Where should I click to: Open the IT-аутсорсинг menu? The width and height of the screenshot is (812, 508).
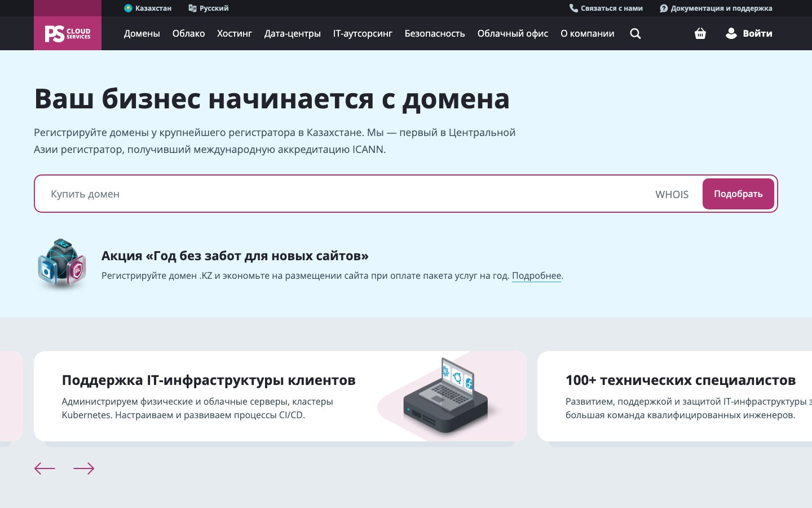point(363,33)
